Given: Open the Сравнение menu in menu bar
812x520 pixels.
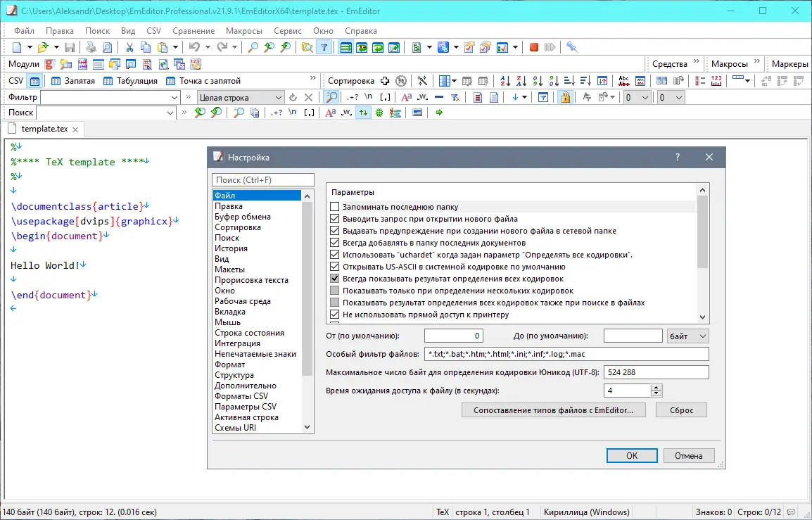Looking at the screenshot, I should (x=193, y=31).
